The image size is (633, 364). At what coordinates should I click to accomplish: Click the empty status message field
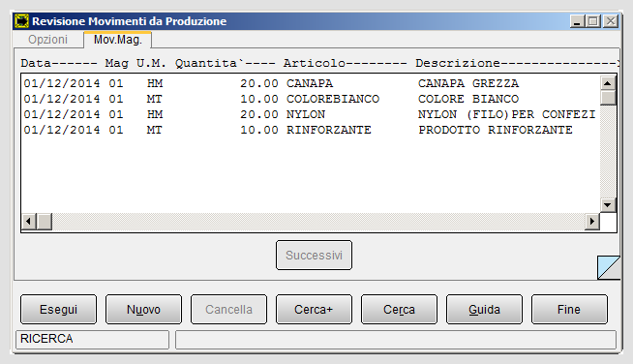point(396,340)
